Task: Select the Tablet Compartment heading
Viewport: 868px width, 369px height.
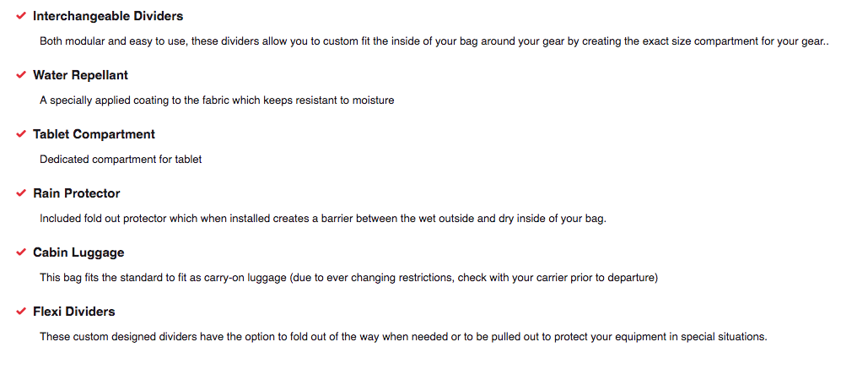Action: pyautogui.click(x=94, y=134)
